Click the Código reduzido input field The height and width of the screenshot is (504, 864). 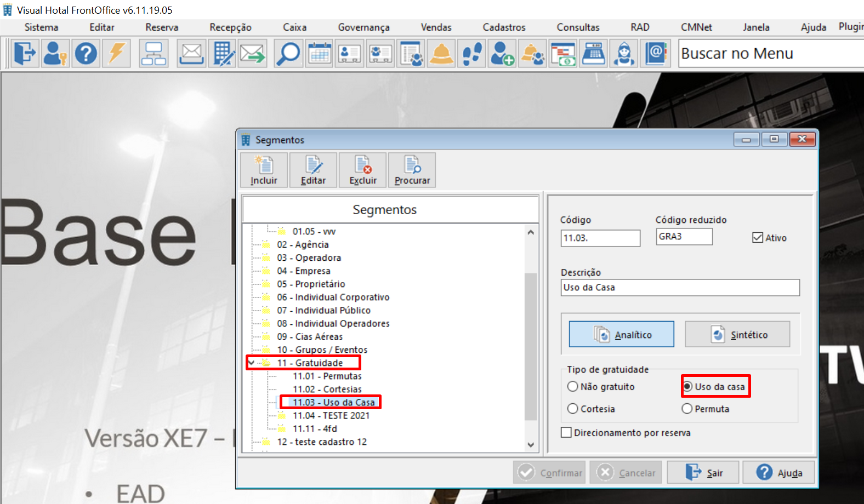pos(684,237)
